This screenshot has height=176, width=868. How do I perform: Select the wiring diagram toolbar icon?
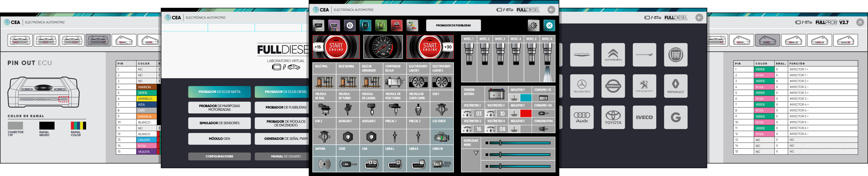[x=412, y=25]
